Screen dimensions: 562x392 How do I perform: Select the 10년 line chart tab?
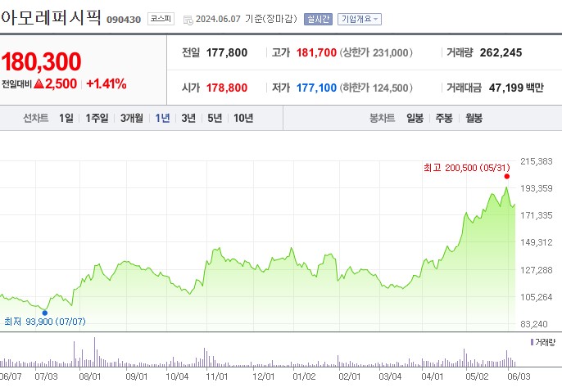pos(243,118)
